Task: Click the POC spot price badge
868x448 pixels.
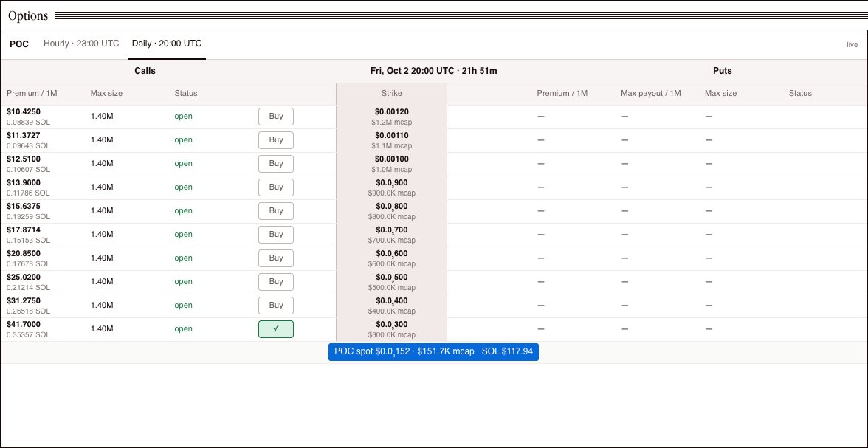Action: point(433,351)
